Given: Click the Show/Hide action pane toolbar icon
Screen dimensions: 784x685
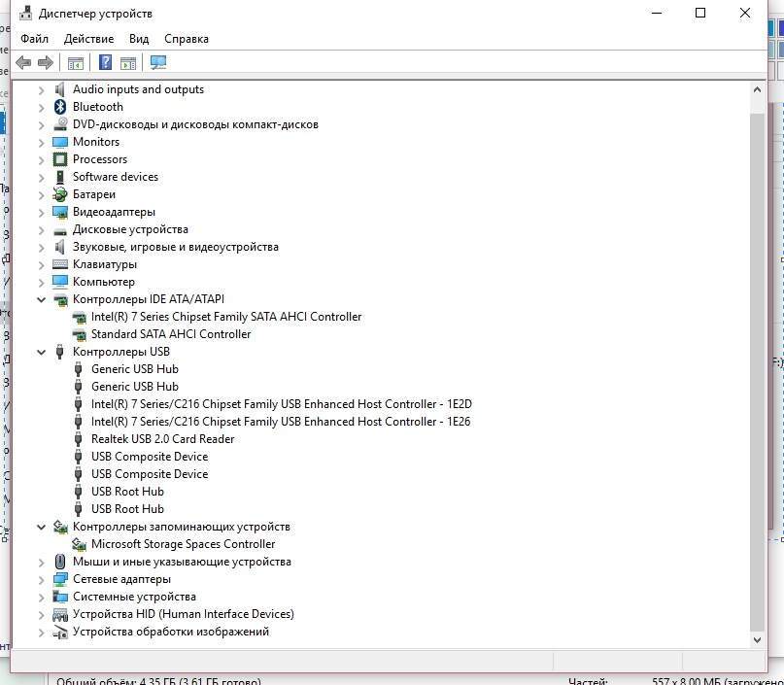Looking at the screenshot, I should coord(128,63).
